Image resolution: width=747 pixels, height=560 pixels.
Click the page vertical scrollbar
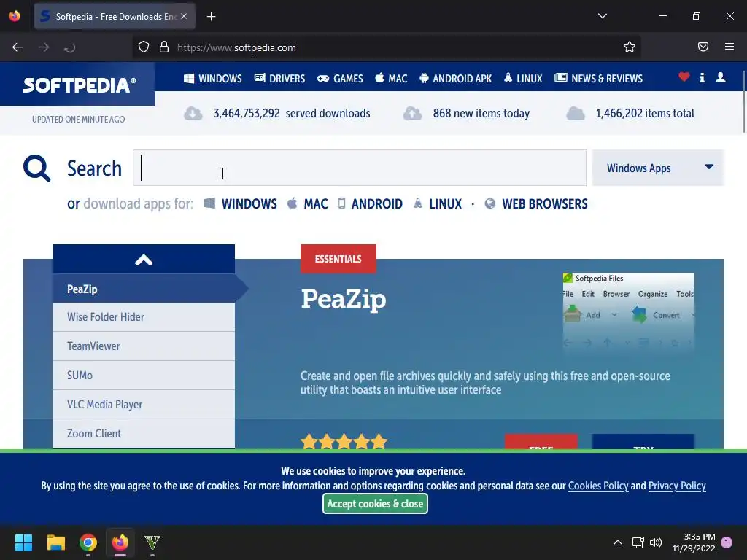[x=743, y=101]
